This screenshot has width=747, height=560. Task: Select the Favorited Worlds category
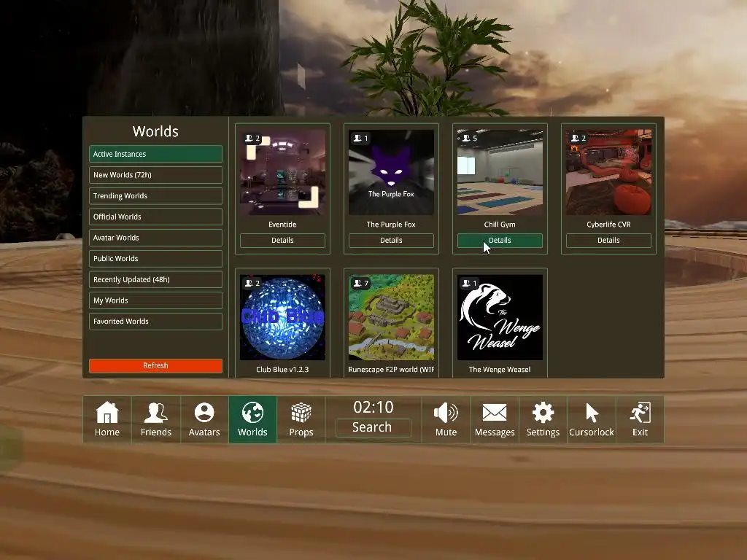pos(155,322)
